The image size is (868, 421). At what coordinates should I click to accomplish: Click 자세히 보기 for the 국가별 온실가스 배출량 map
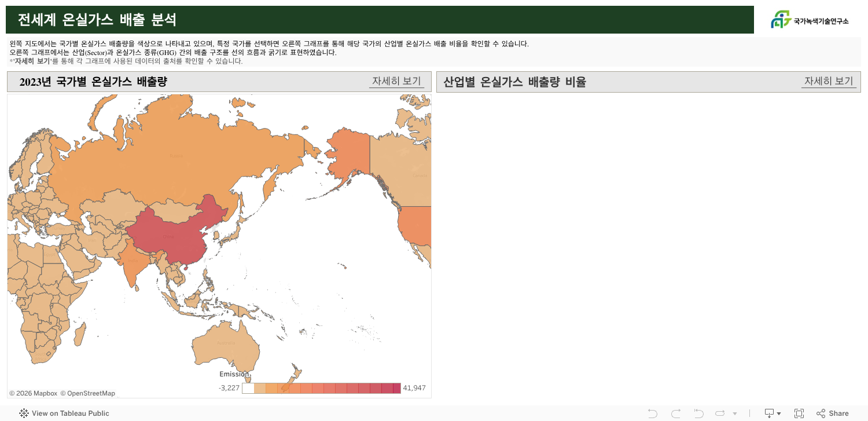pos(396,81)
